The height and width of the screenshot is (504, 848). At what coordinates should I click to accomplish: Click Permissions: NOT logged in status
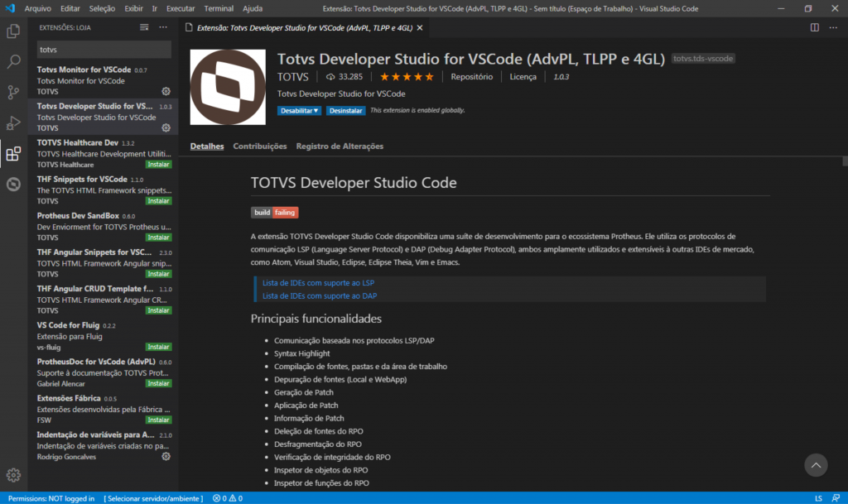(51, 498)
